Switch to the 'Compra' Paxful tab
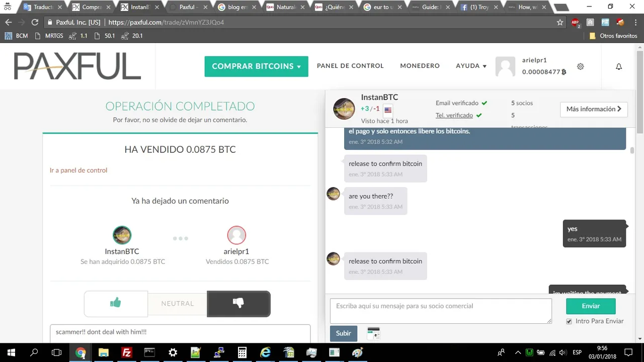The width and height of the screenshot is (644, 362). click(x=92, y=8)
